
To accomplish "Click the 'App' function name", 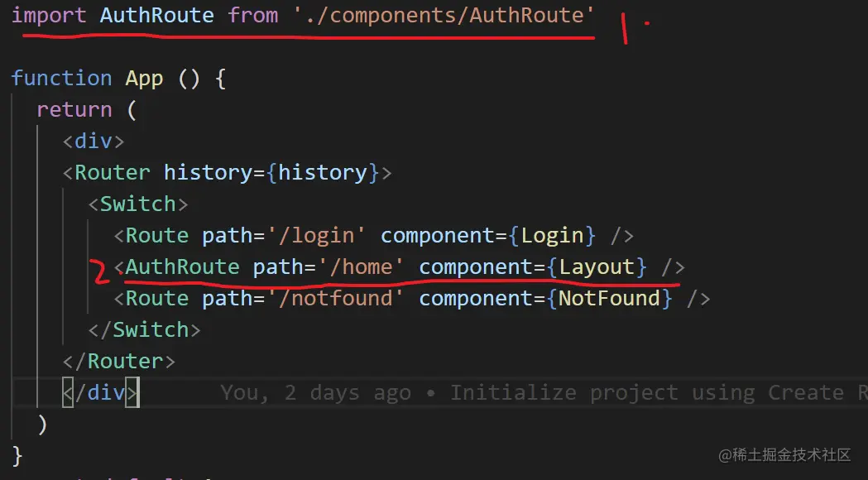I will pos(144,79).
